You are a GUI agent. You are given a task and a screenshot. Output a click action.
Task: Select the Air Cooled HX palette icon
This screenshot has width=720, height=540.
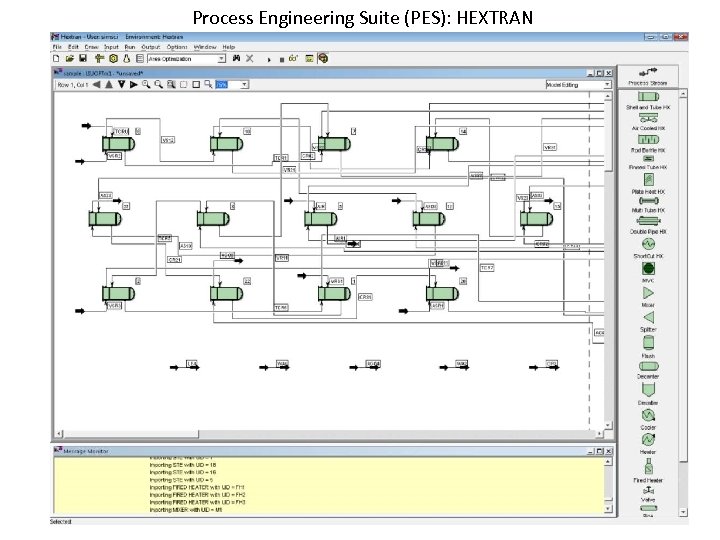point(648,119)
